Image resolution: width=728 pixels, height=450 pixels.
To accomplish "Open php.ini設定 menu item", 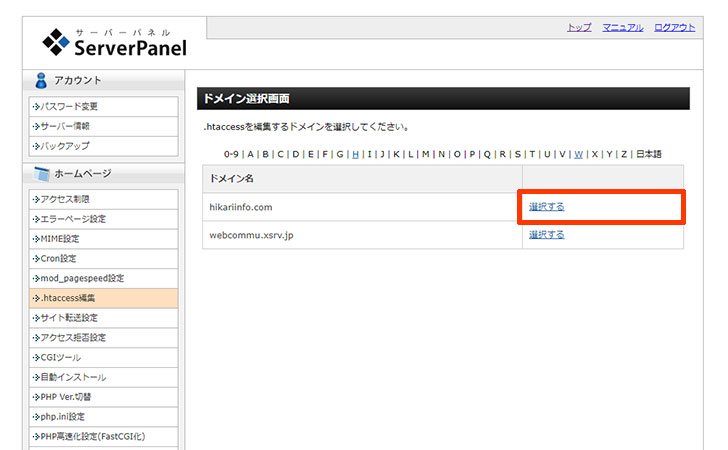I will [103, 417].
